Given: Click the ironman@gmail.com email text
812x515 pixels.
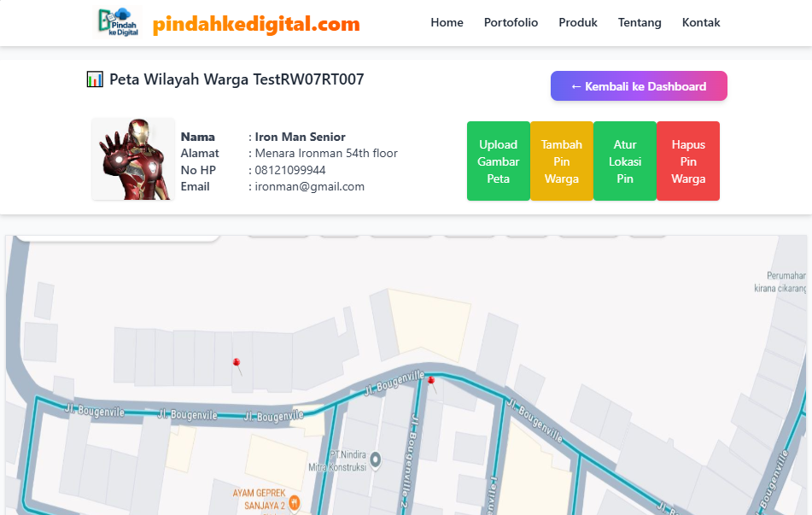Looking at the screenshot, I should (x=309, y=186).
